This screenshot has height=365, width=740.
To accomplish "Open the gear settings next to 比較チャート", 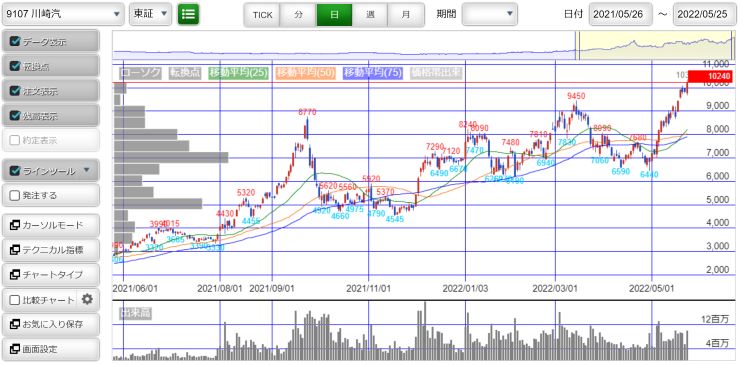I will click(87, 299).
